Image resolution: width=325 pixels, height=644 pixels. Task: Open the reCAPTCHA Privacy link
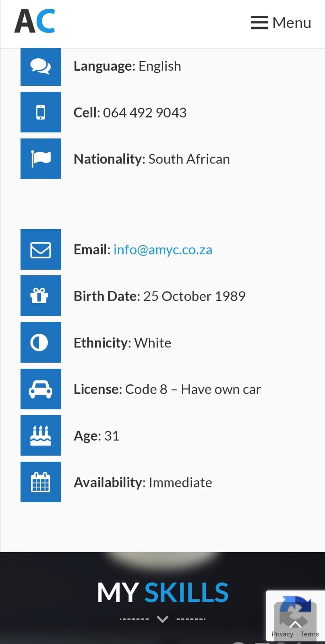coord(282,634)
